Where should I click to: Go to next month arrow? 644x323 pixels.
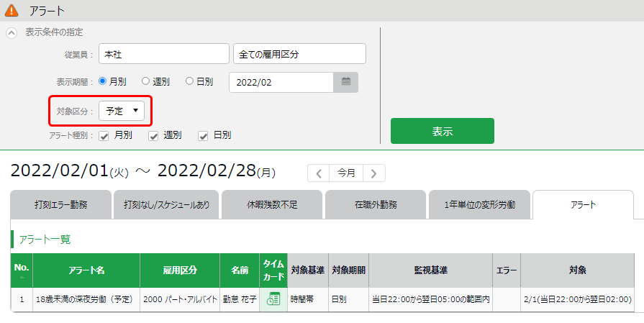[374, 173]
